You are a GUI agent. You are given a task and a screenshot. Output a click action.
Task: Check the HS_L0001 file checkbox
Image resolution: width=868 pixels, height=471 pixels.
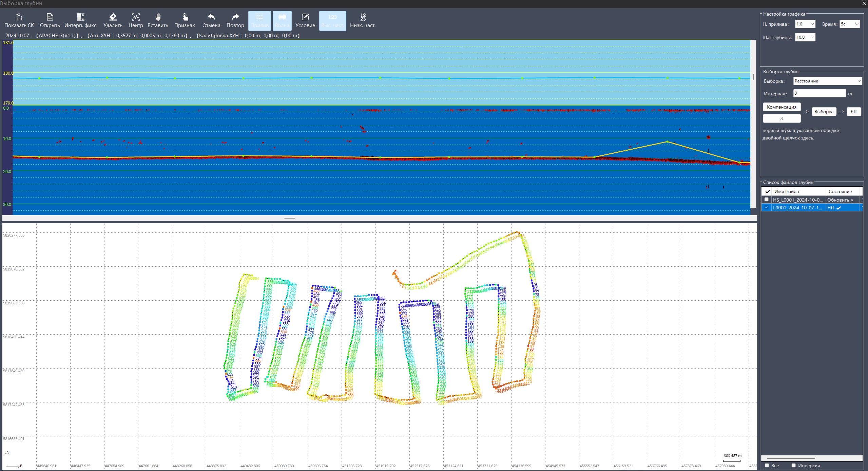(x=766, y=200)
